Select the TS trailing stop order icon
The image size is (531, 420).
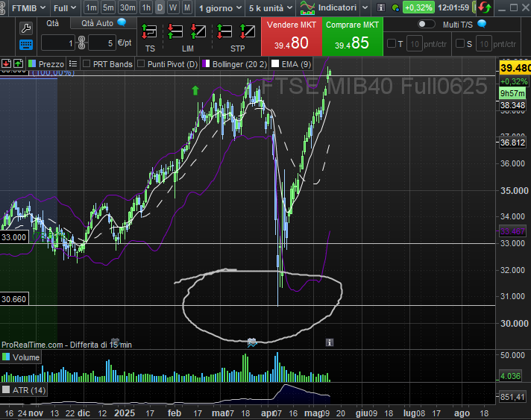click(150, 33)
